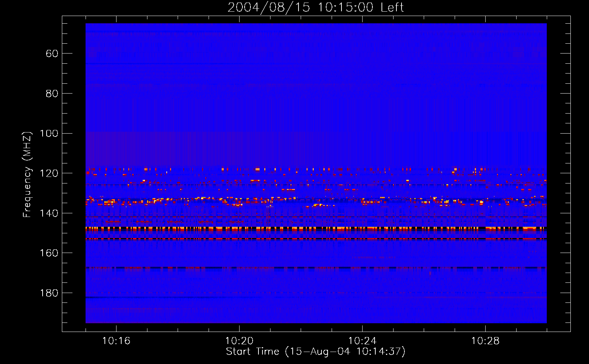Click the plot title '2004/08/15 10:15:00 Left'
Viewport: 589px width, 364px height.
316,7
